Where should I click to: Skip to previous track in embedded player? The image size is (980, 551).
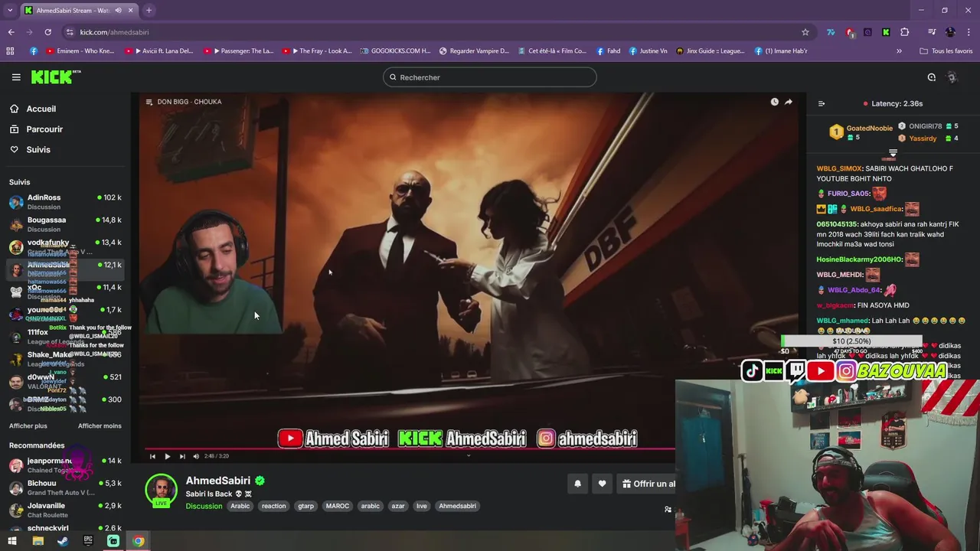(152, 456)
